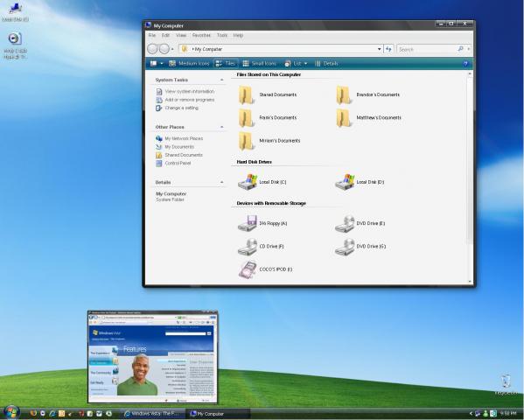The image size is (524, 420).
Task: Open the DVD Drive (E:) icon
Action: click(345, 223)
